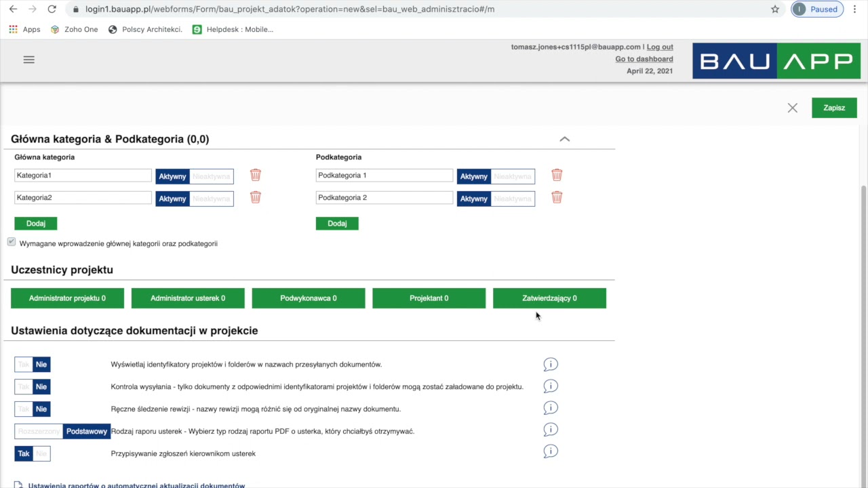
Task: Go forward in browser history
Action: (32, 9)
